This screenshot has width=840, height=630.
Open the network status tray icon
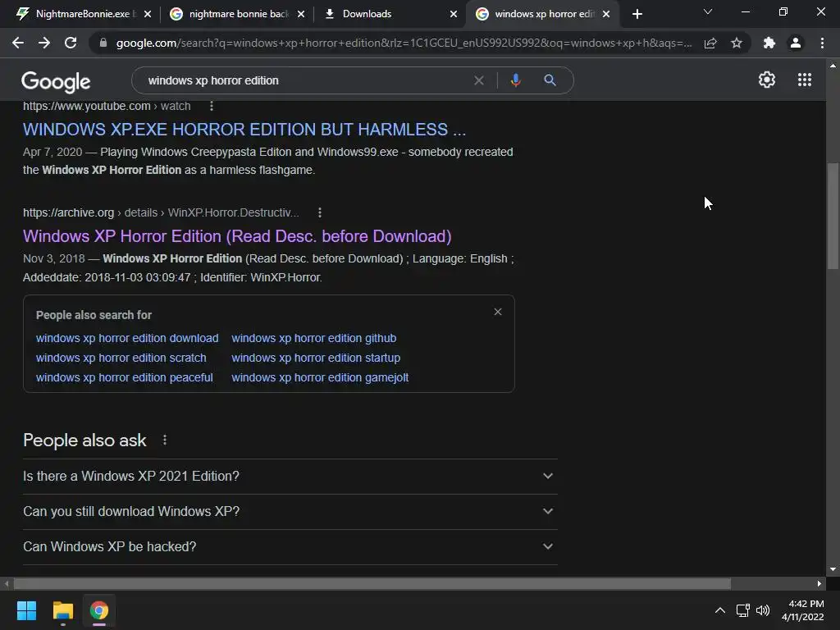[x=742, y=610]
